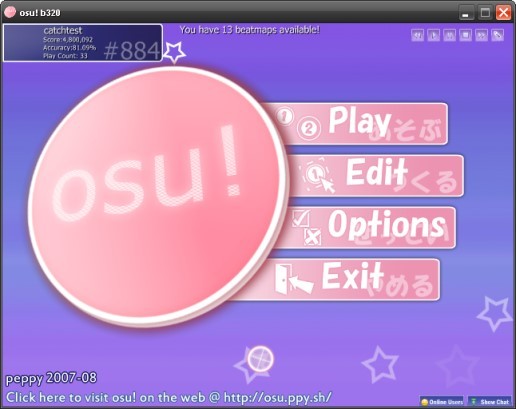Click the rank #884 text
Image resolution: width=516 pixels, height=409 pixels.
pyautogui.click(x=132, y=51)
